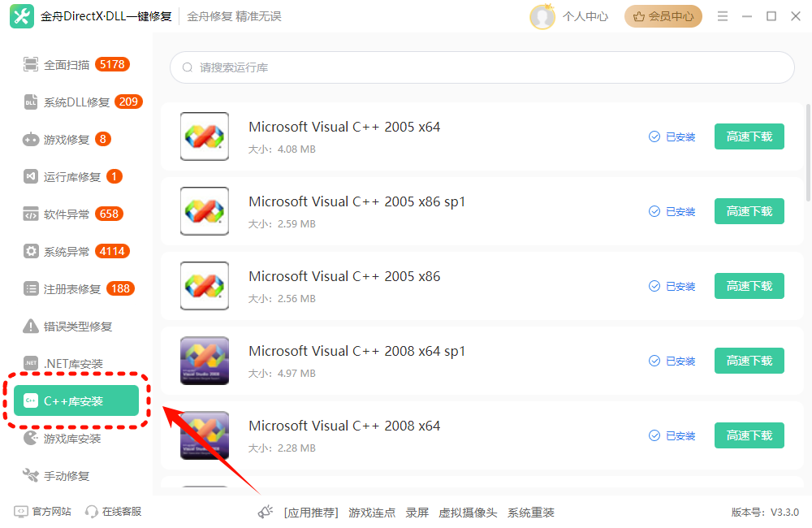Viewport: 812px width, 528px height.
Task: Open 手动修复 section
Action: pyautogui.click(x=76, y=476)
